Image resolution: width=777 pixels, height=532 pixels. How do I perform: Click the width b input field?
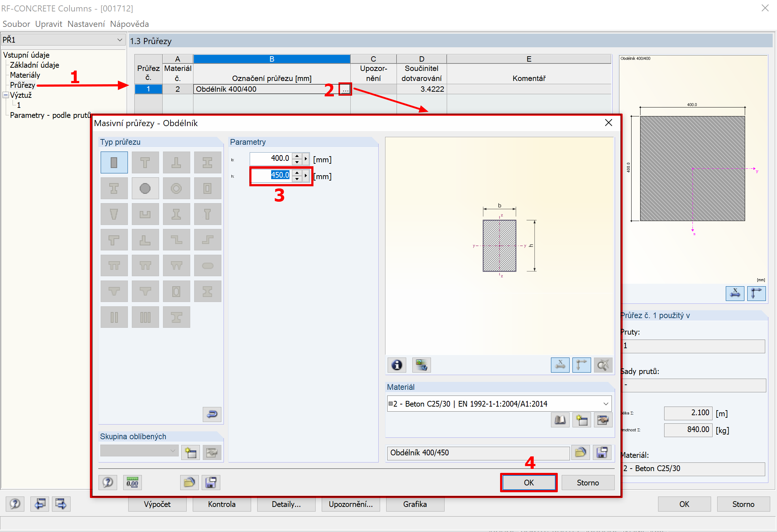tap(271, 158)
